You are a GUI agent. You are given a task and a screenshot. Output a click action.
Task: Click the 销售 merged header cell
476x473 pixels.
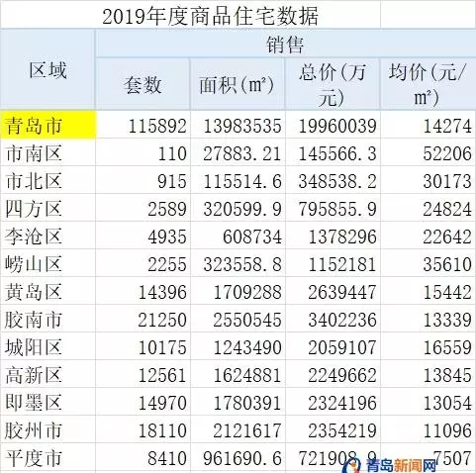pos(285,44)
